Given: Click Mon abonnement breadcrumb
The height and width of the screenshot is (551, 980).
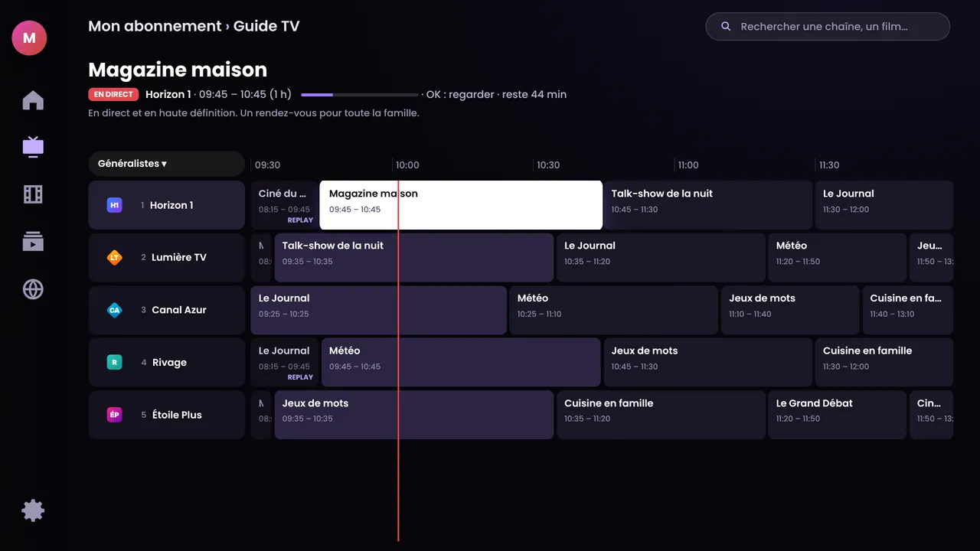Looking at the screenshot, I should [155, 26].
